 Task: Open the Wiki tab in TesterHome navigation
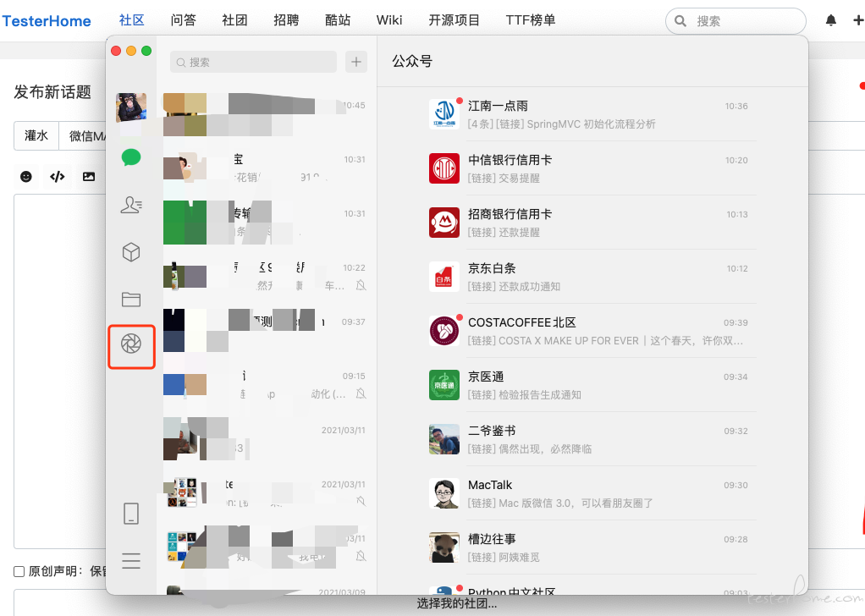389,20
